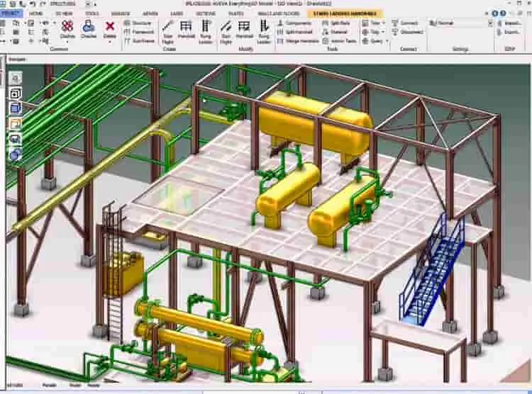This screenshot has height=394, width=532.
Task: Modify Rung Ladder in Modify group
Action: (x=264, y=32)
